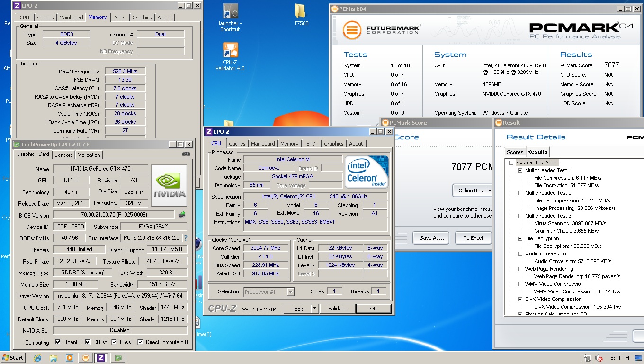Click the Bus Interface question mark in GPU-Z
Image resolution: width=644 pixels, height=364 pixels.
[186, 238]
